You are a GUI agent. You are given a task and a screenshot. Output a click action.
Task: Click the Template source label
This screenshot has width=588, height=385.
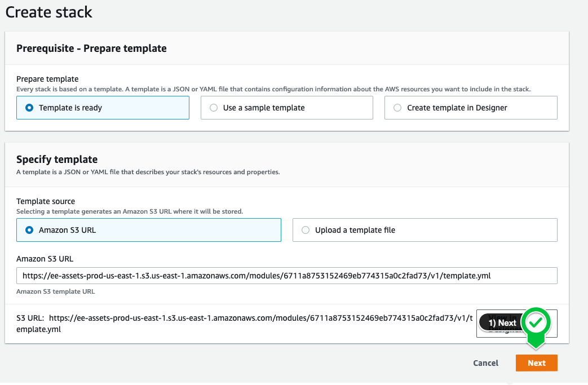[46, 201]
